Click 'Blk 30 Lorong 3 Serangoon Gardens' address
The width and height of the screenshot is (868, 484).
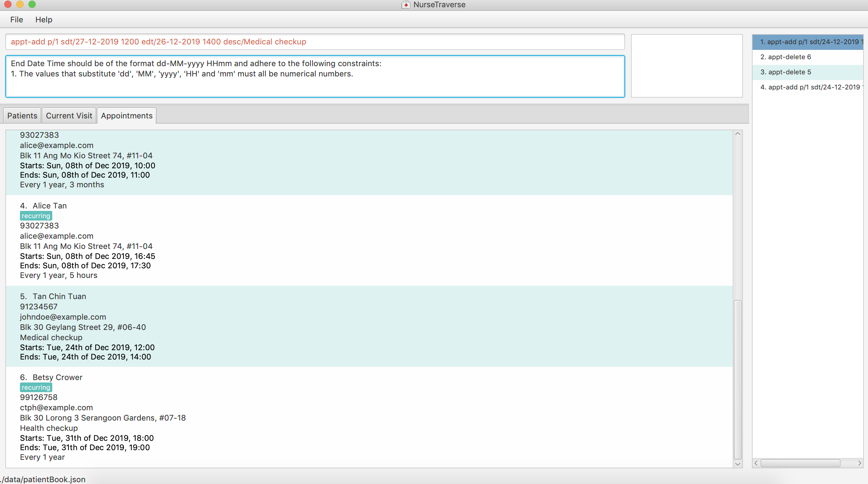(x=103, y=418)
